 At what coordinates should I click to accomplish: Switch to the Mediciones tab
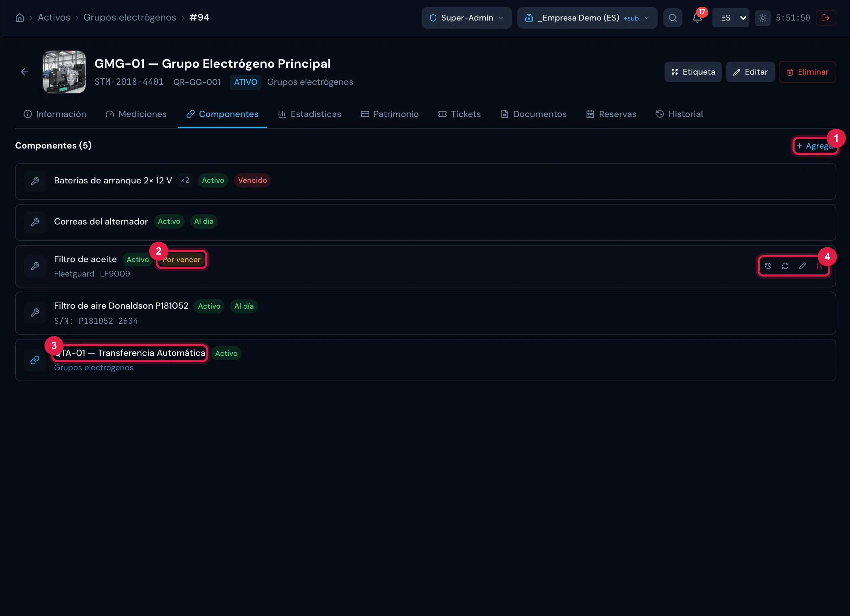tap(136, 114)
